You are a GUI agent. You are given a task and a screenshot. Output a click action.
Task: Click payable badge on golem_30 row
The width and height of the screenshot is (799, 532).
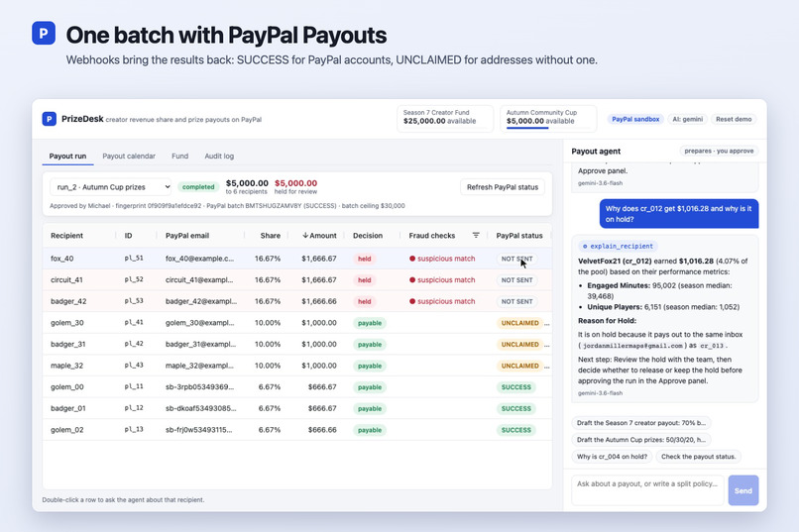[x=370, y=323]
